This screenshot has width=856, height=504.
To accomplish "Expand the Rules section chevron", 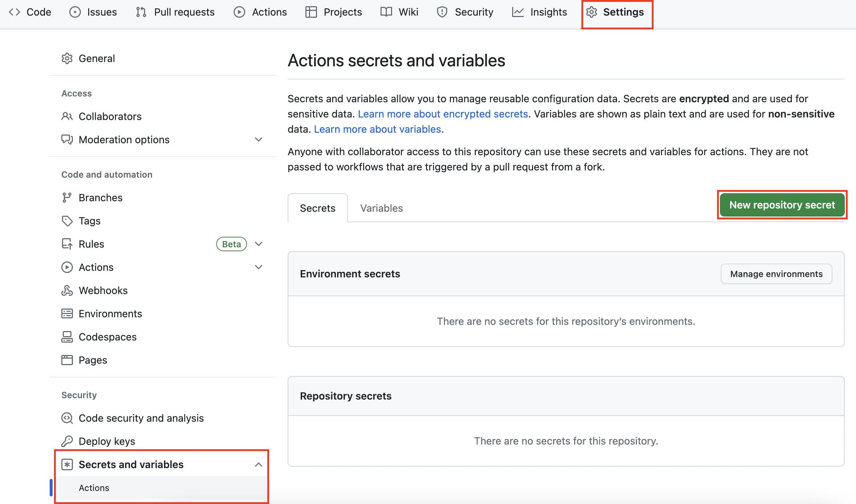I will coord(259,244).
